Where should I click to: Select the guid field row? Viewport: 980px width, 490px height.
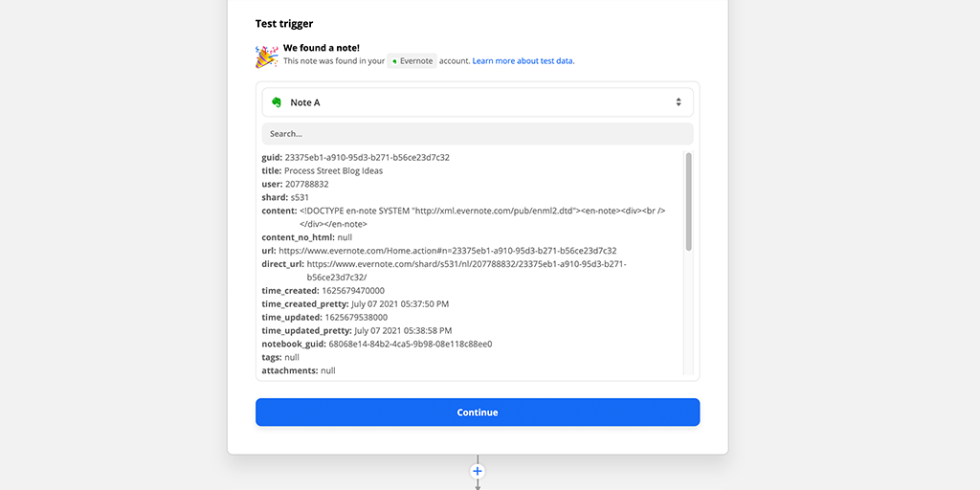click(x=356, y=158)
